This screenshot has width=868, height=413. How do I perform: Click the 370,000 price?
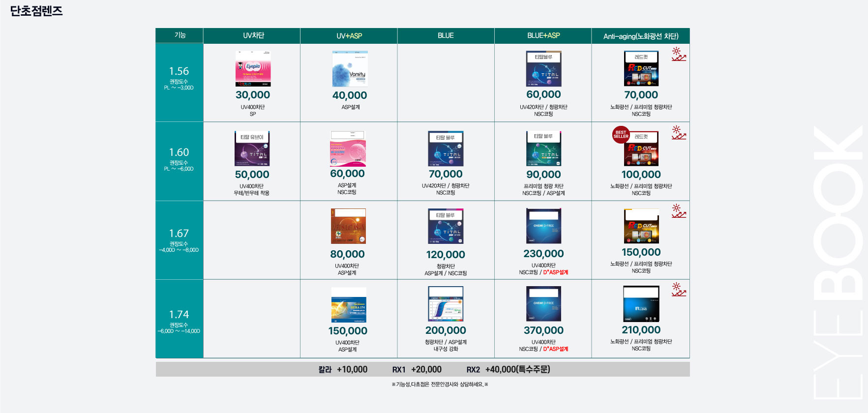[x=543, y=330]
